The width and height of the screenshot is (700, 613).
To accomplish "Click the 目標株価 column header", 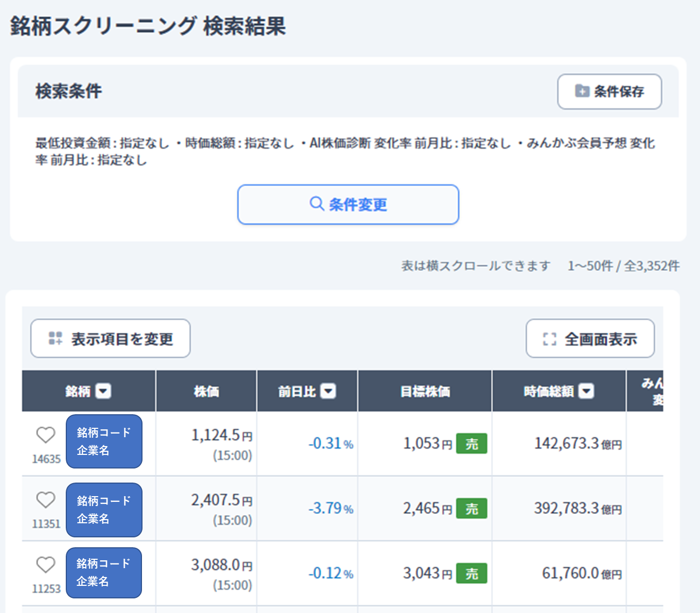I will click(425, 391).
